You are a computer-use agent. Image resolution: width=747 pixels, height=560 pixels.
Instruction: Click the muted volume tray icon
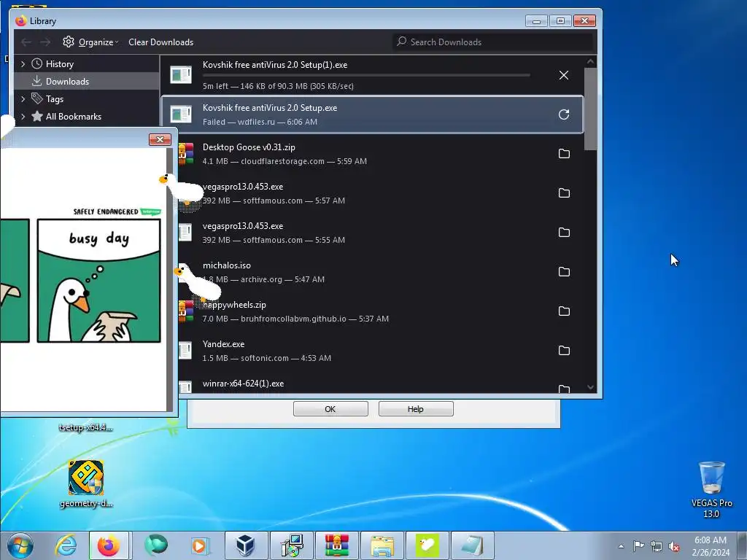pos(674,546)
